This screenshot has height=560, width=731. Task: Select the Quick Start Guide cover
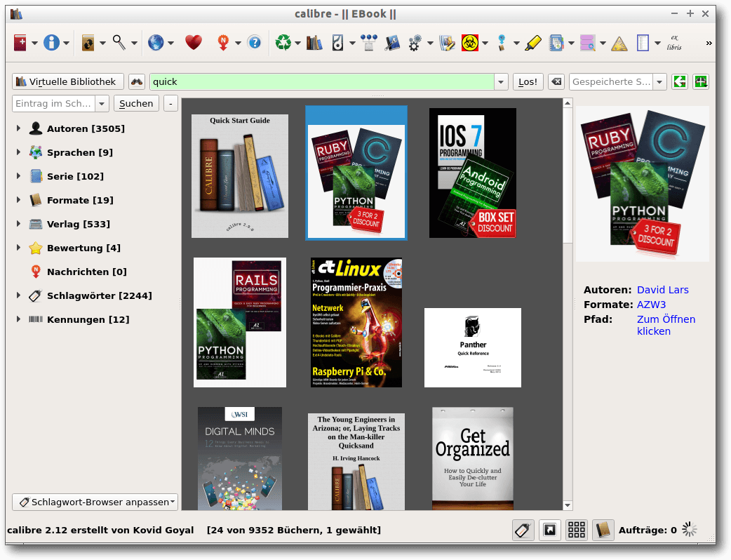tap(240, 175)
